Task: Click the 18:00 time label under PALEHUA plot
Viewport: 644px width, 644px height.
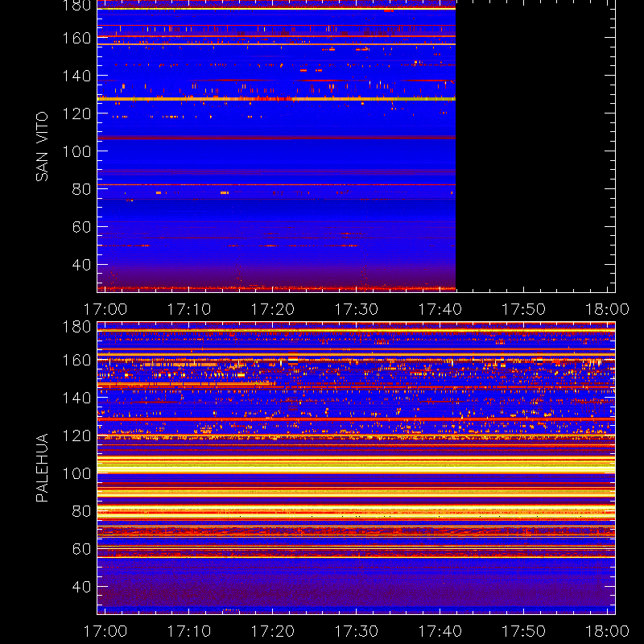Action: coord(607,631)
